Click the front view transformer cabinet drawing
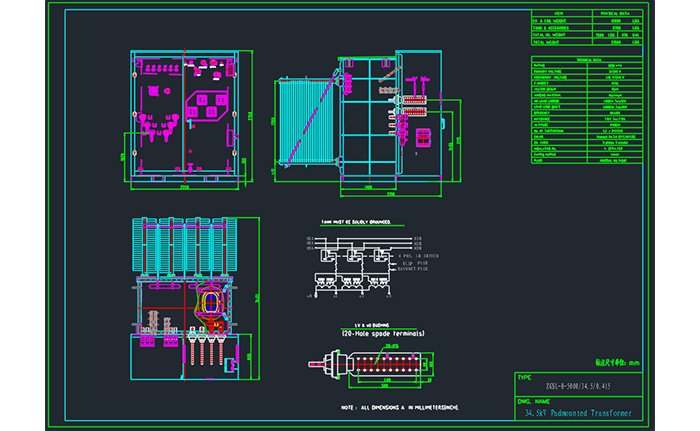 coord(183,118)
